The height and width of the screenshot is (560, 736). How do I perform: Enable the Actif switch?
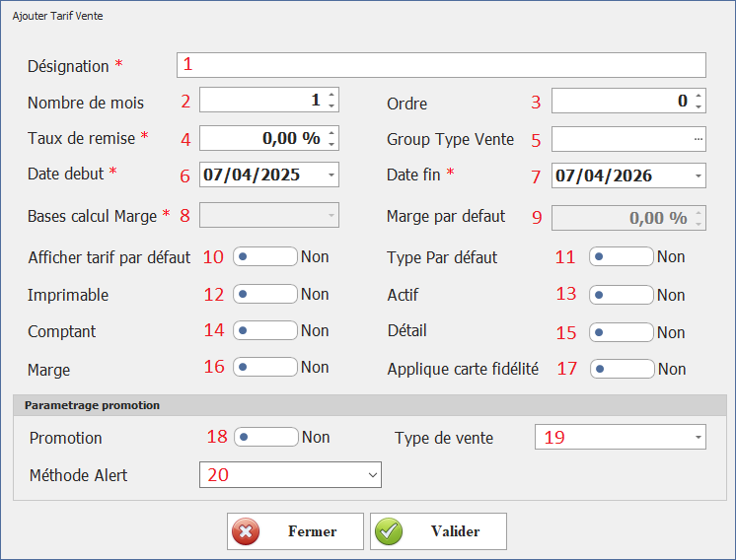click(x=621, y=295)
